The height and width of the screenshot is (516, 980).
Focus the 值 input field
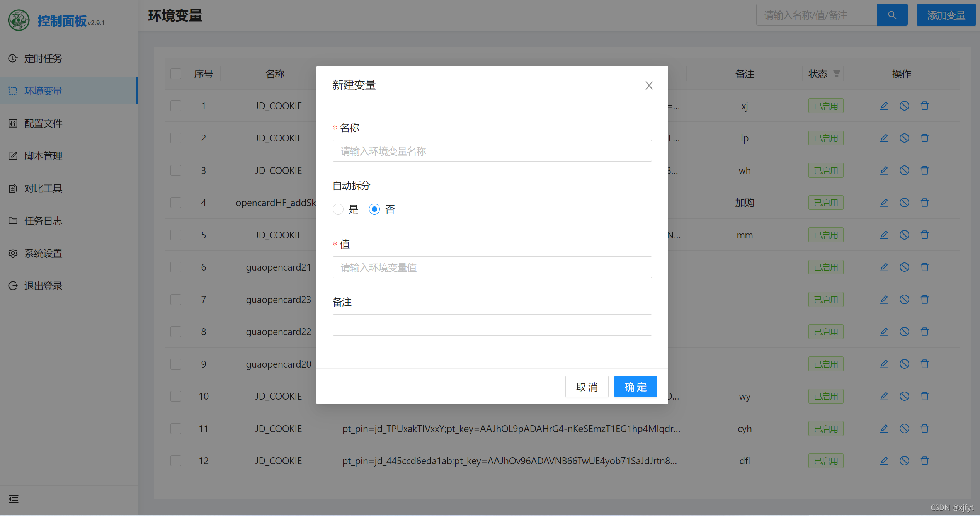pyautogui.click(x=492, y=267)
